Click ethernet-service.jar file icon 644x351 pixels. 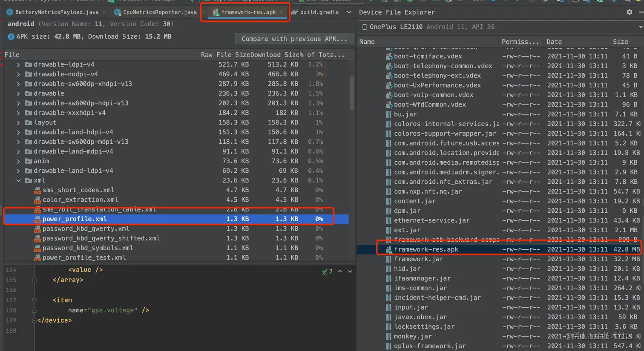(x=389, y=220)
